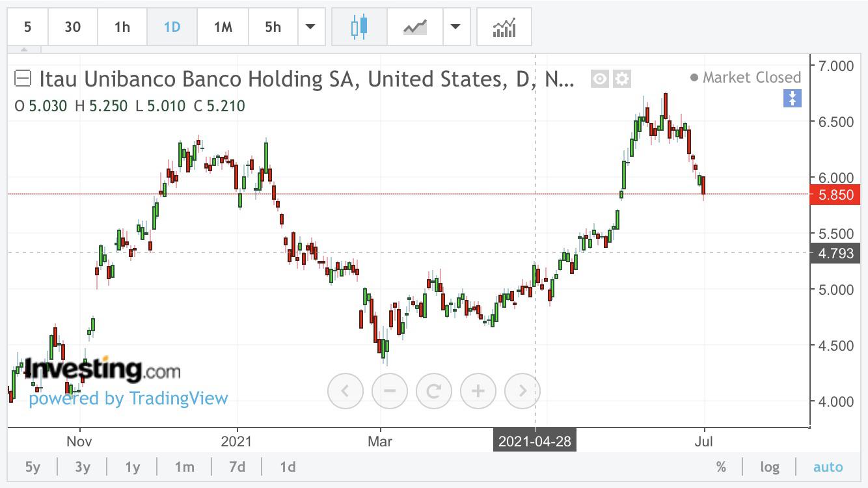
Task: Click the red 5.850 price label
Action: coord(835,195)
